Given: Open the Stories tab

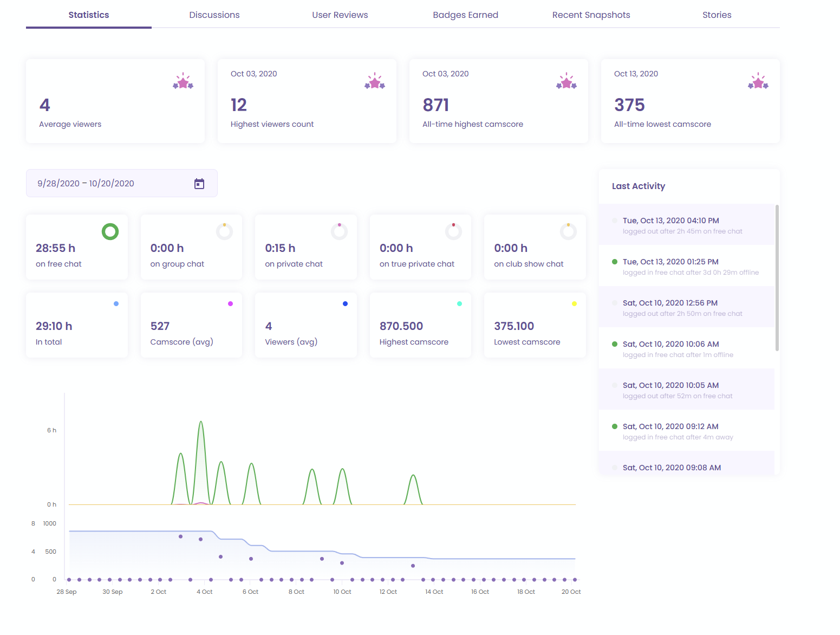Looking at the screenshot, I should (717, 15).
